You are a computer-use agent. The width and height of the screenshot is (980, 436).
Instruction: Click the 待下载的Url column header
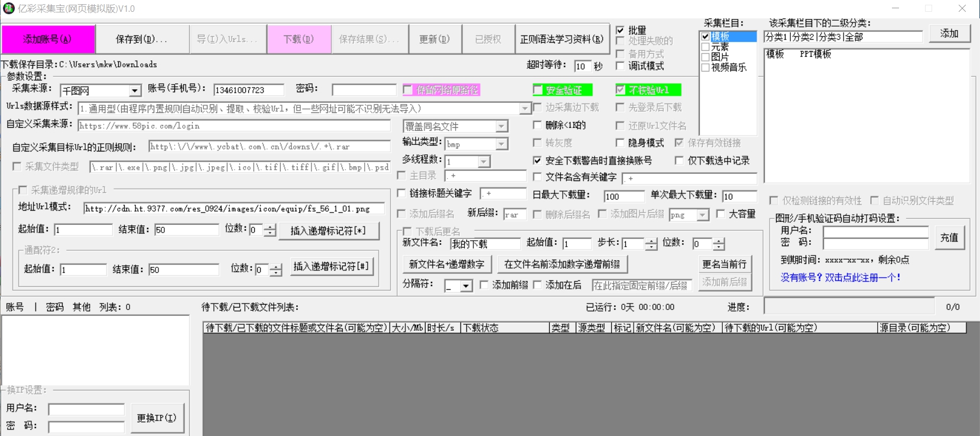799,328
